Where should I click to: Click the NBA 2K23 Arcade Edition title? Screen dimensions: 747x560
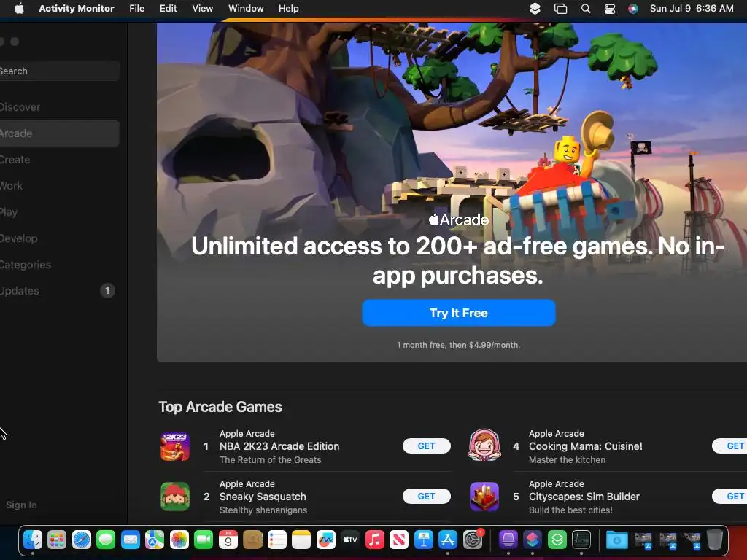279,446
